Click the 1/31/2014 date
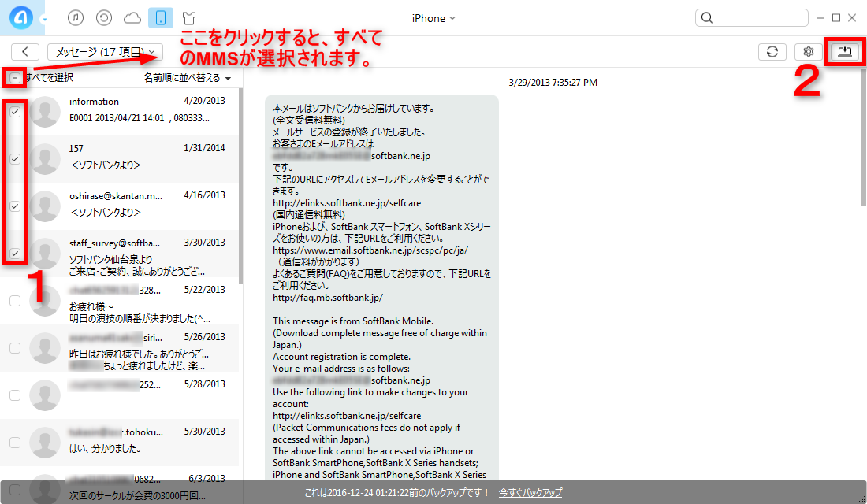Viewport: 867px width, 504px height. pos(205,147)
